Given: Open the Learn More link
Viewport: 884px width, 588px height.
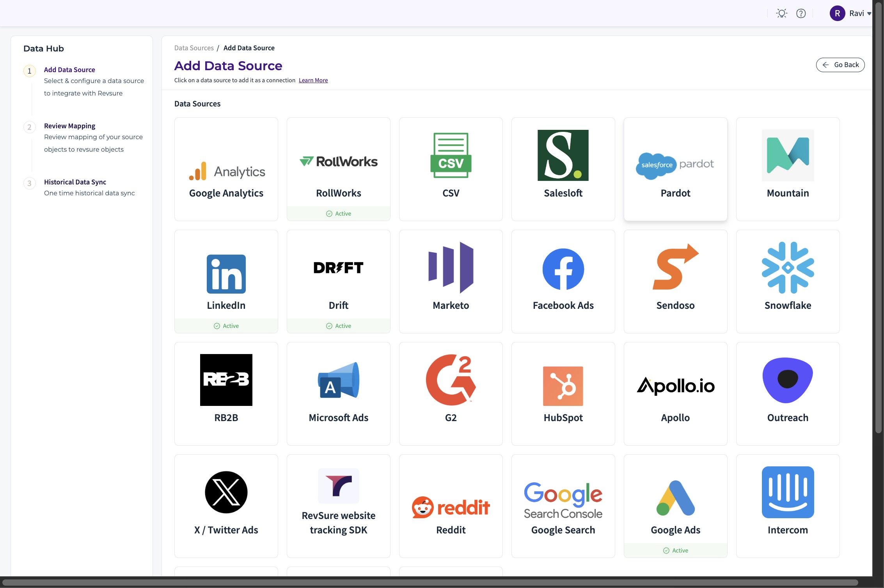Looking at the screenshot, I should pyautogui.click(x=313, y=80).
